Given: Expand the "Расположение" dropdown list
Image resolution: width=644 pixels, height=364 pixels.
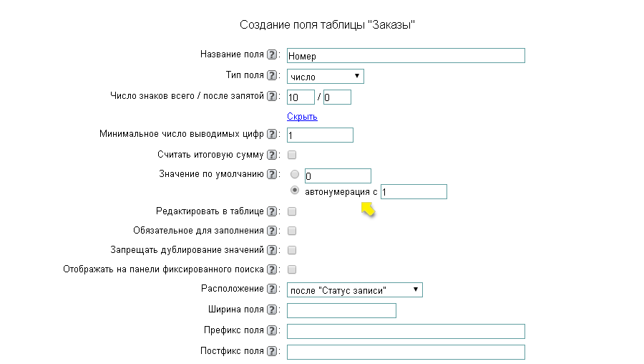Looking at the screenshot, I should 355,290.
